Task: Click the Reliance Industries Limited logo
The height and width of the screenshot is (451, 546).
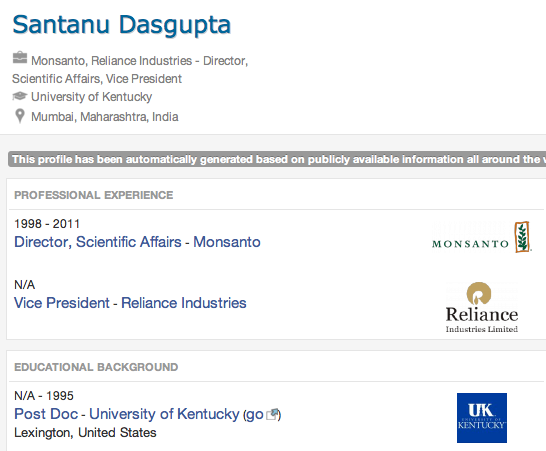Action: (482, 307)
